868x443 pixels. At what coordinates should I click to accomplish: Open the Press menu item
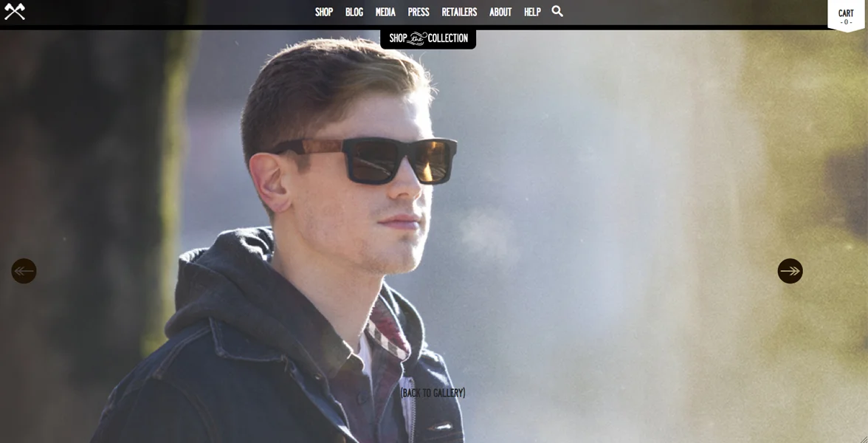418,12
